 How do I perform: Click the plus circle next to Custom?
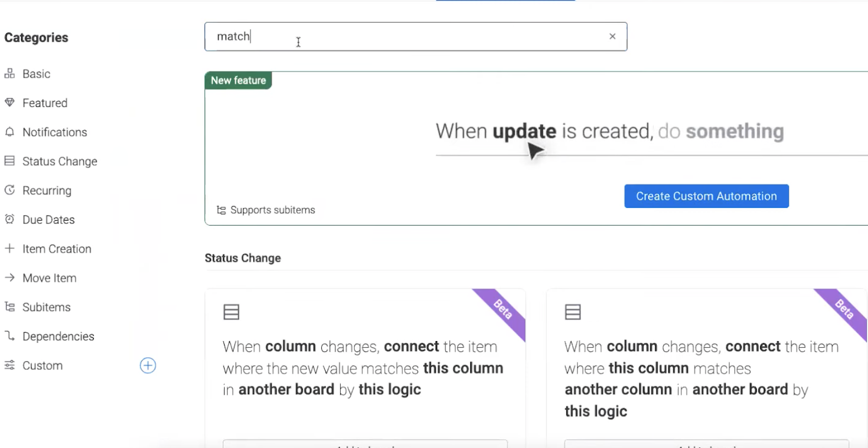[148, 365]
